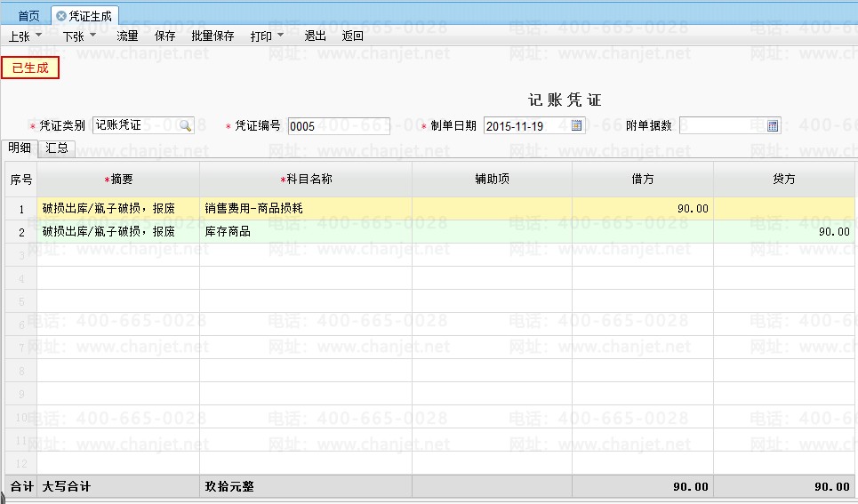This screenshot has width=858, height=504.
Task: Select row 1 summary 破损出库/瓶子破损，报废
Action: click(118, 209)
